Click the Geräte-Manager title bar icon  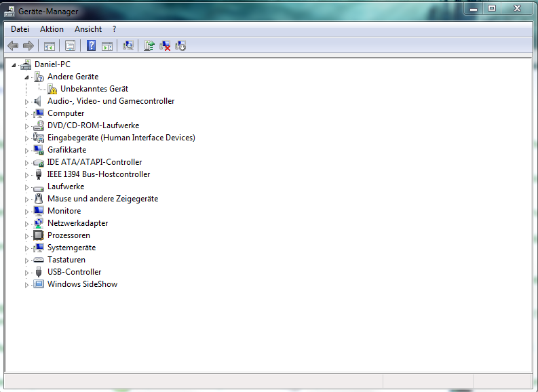9,12
